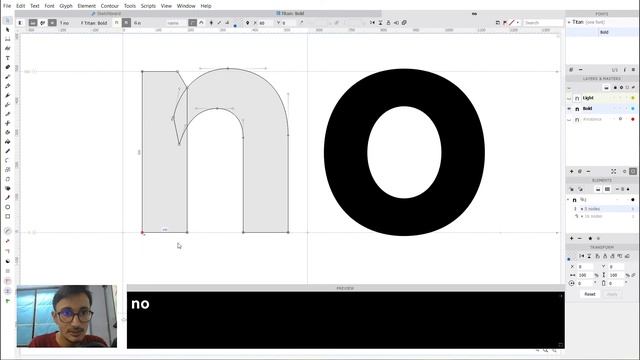Image resolution: width=640 pixels, height=360 pixels.
Task: Open the Contour menu
Action: [x=109, y=6]
